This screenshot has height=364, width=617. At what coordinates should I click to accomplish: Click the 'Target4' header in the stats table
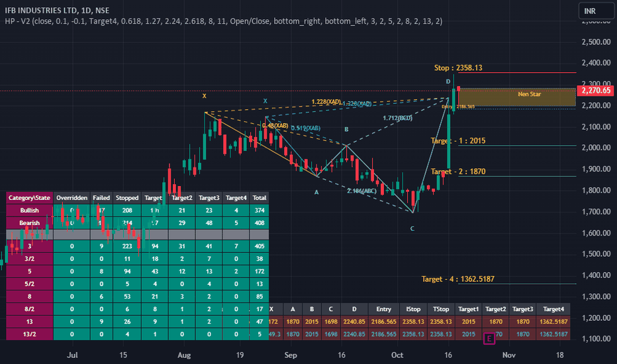tap(236, 198)
